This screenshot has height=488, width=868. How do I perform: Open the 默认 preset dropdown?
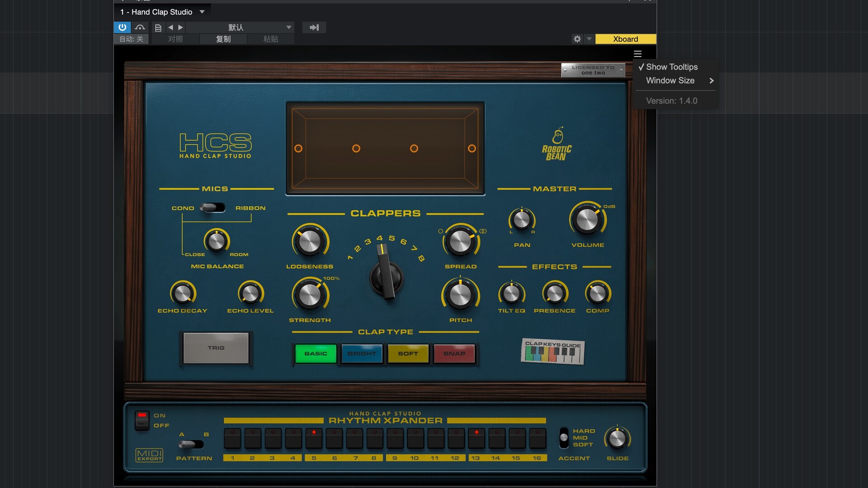click(240, 28)
